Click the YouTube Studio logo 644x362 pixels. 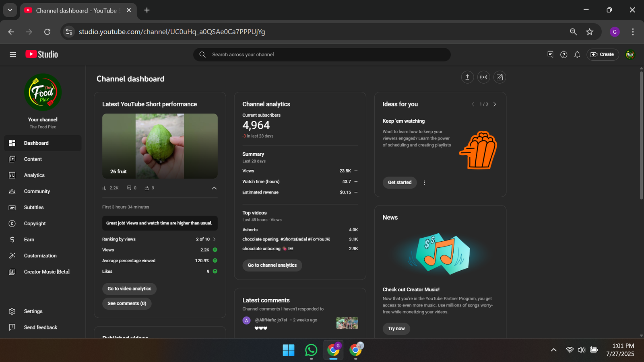click(x=42, y=54)
